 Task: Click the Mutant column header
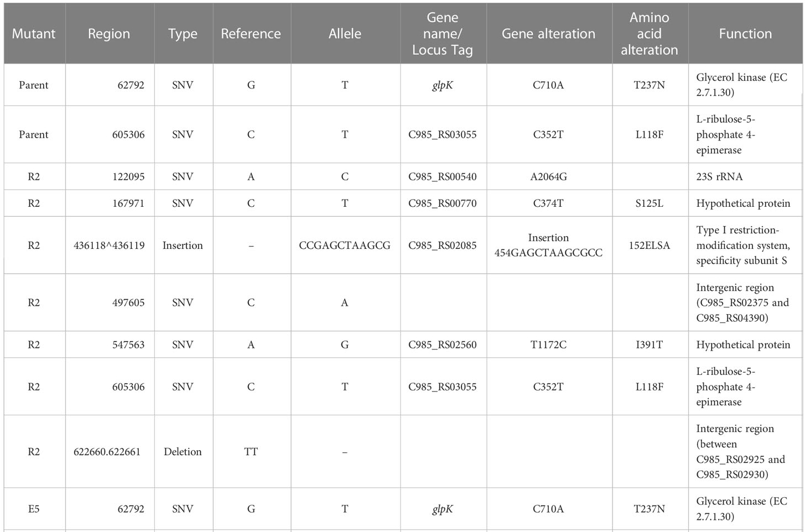pyautogui.click(x=34, y=34)
